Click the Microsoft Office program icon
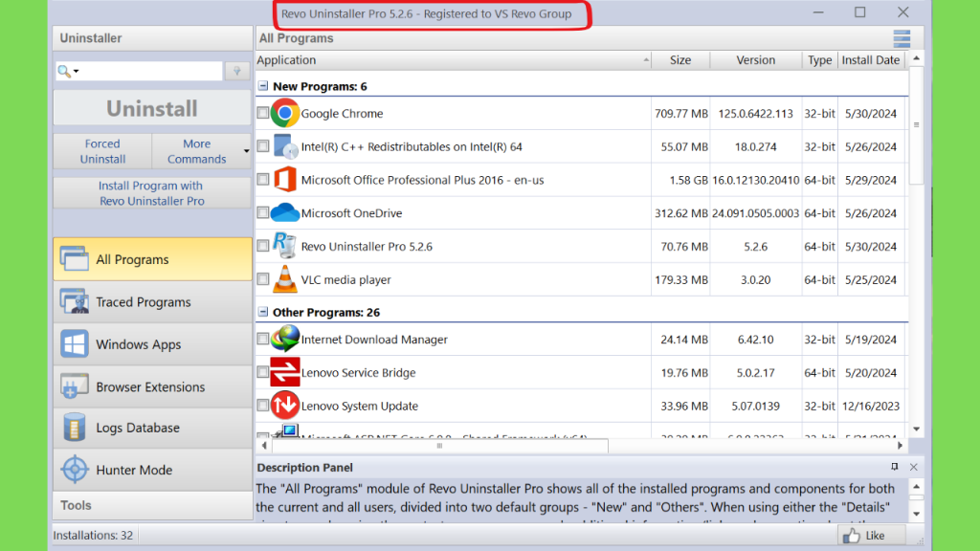Screen dimensions: 980x551 coord(285,180)
